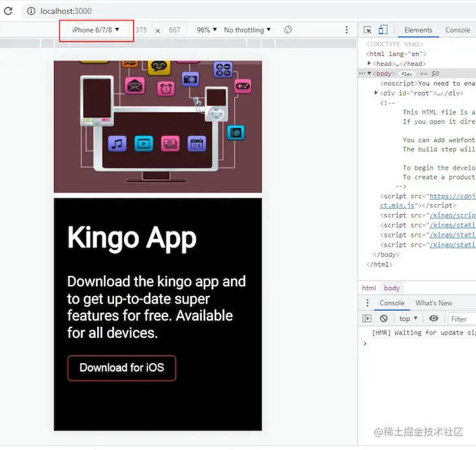Open the /kingo/scrip script source link
This screenshot has width=476, height=450.
point(453,215)
